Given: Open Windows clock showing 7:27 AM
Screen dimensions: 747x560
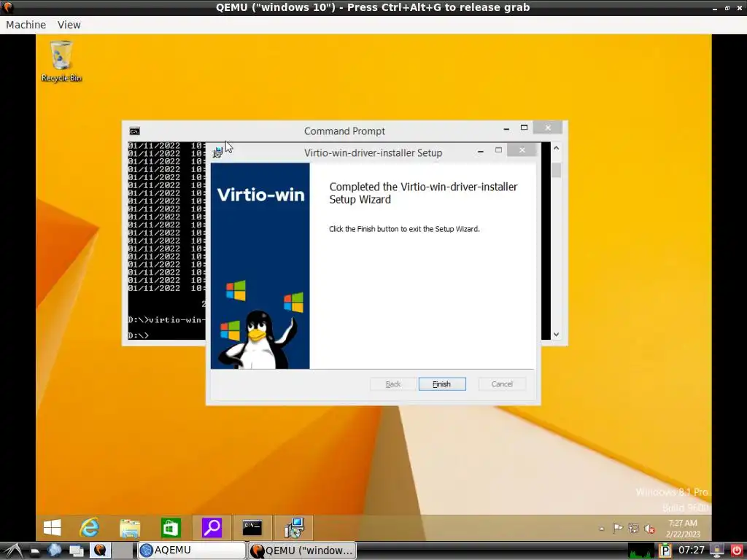Looking at the screenshot, I should 683,529.
